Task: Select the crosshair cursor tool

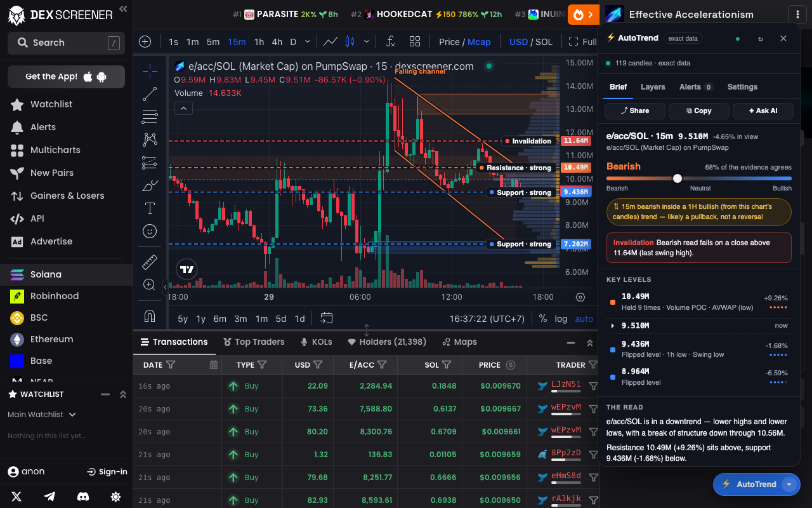Action: pyautogui.click(x=150, y=71)
